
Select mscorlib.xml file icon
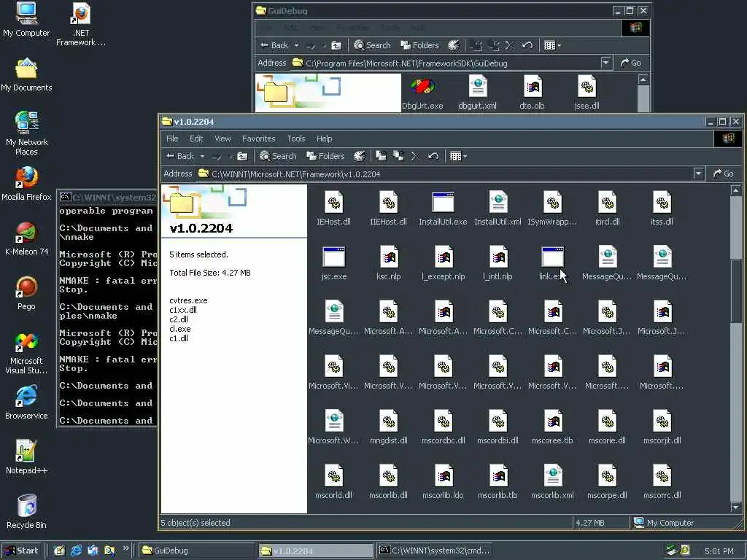pos(553,475)
